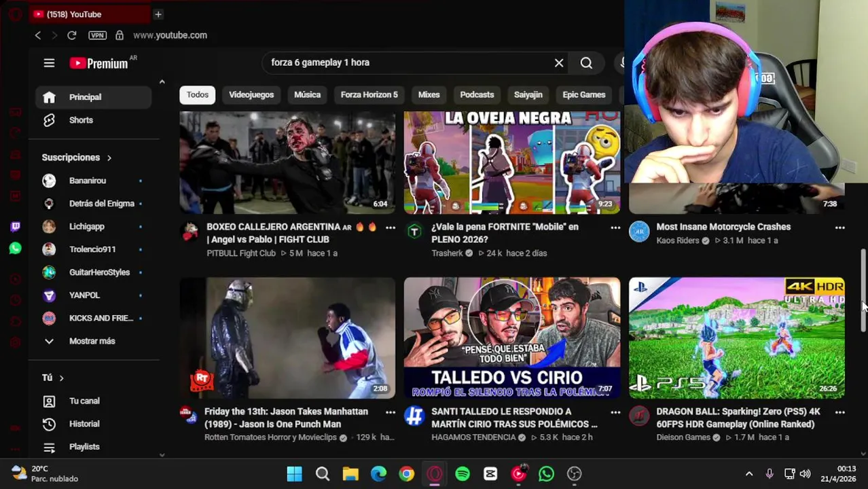This screenshot has height=489, width=868.
Task: Open Trasherk channel avatar
Action: click(x=414, y=232)
